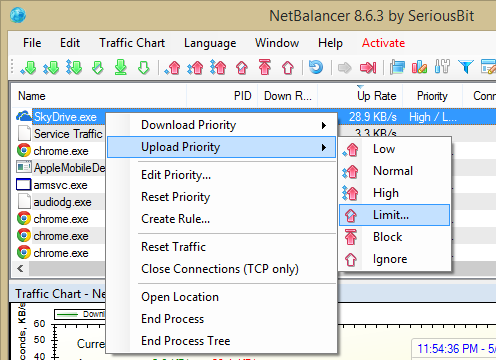Choose Block upload priority
Viewport: 496px width, 360px height.
click(x=394, y=237)
